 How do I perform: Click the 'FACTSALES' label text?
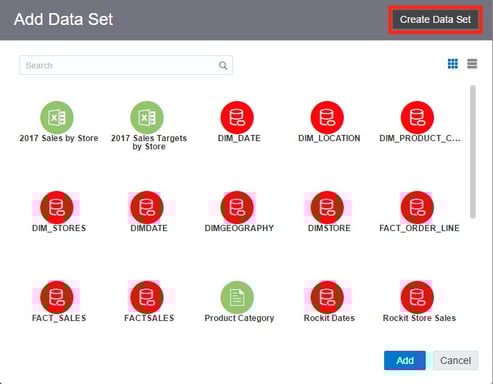(149, 318)
